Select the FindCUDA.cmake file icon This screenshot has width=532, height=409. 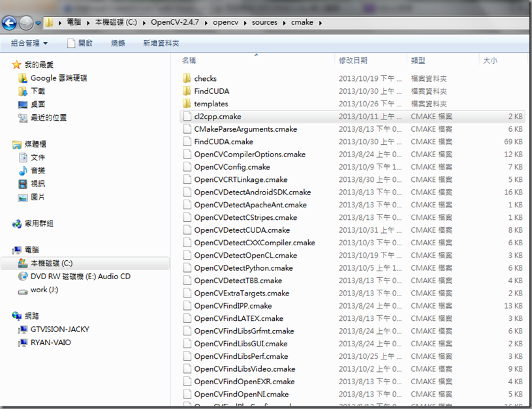tap(187, 142)
